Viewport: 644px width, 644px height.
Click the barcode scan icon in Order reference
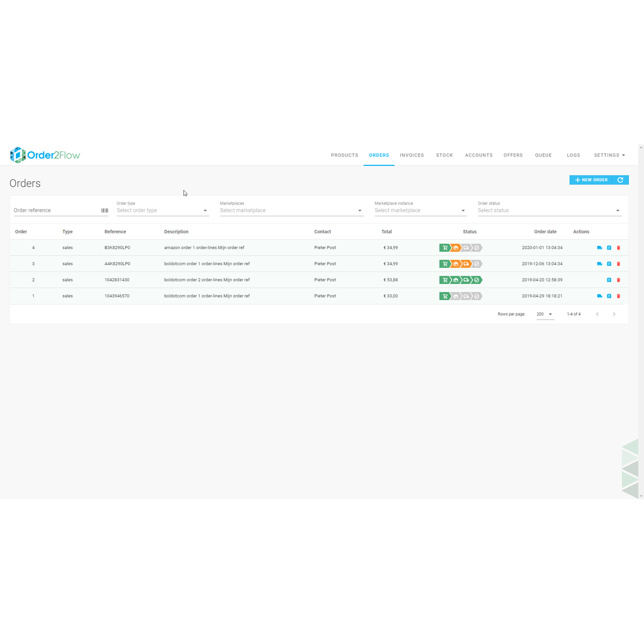[x=105, y=210]
